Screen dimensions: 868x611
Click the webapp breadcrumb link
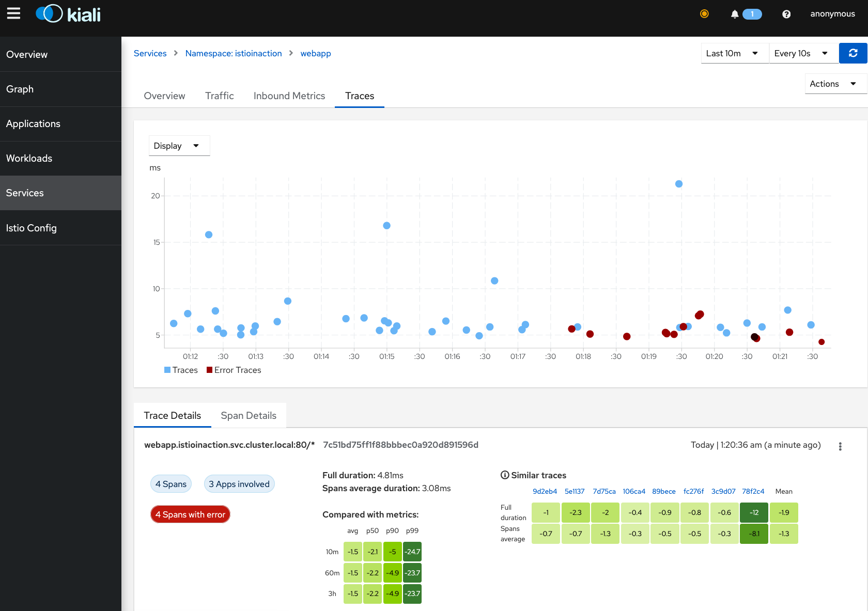(316, 53)
